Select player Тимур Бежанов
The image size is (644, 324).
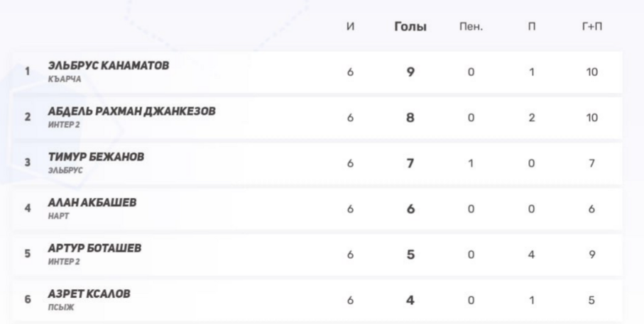tap(95, 157)
